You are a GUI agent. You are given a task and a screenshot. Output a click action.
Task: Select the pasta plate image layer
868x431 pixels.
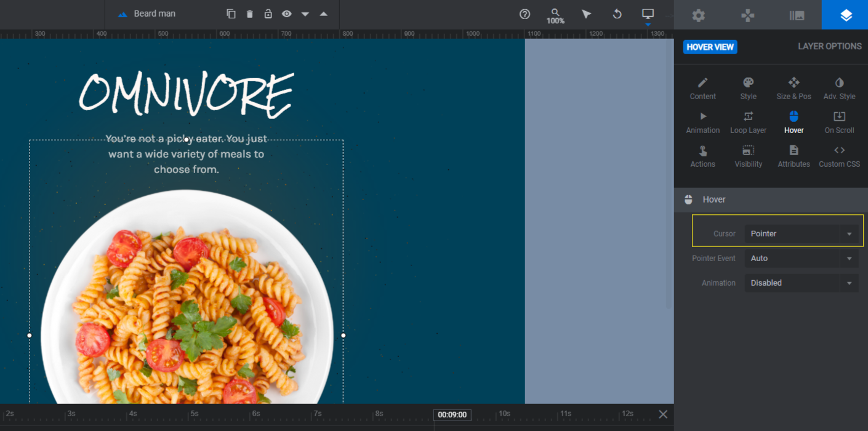[x=187, y=297]
